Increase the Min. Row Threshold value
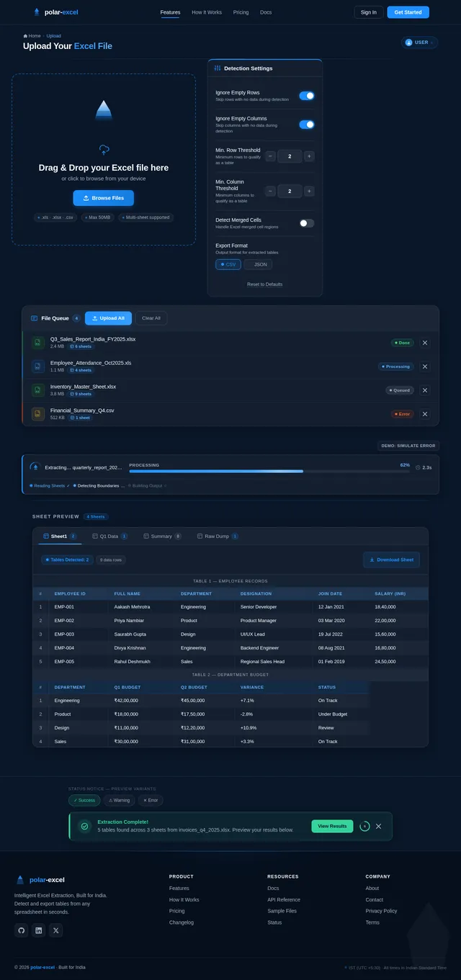The image size is (461, 980). [x=309, y=156]
